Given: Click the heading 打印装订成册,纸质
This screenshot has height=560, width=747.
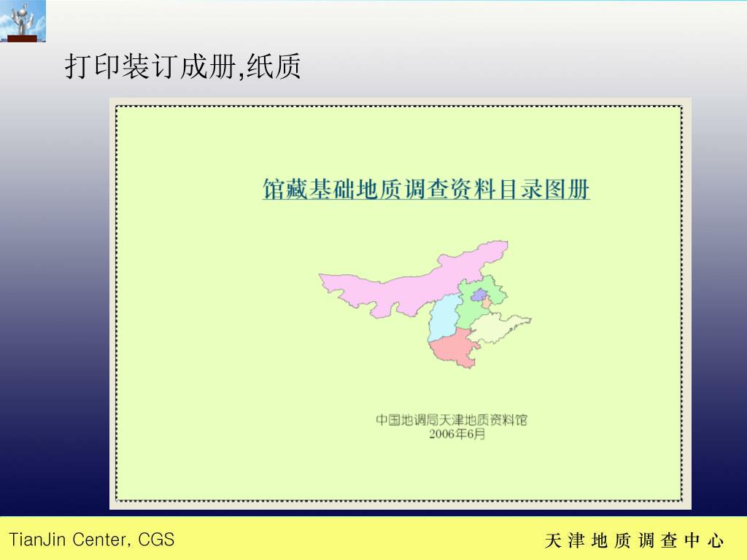Looking at the screenshot, I should tap(182, 66).
